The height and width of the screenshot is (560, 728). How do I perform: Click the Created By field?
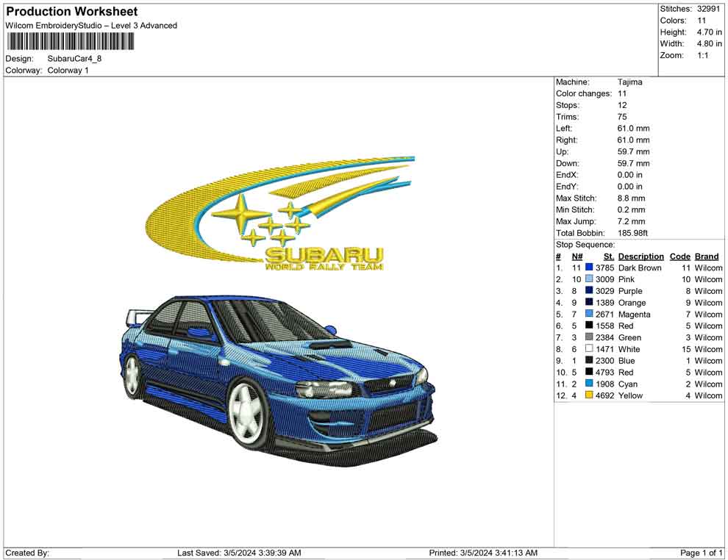[29, 552]
